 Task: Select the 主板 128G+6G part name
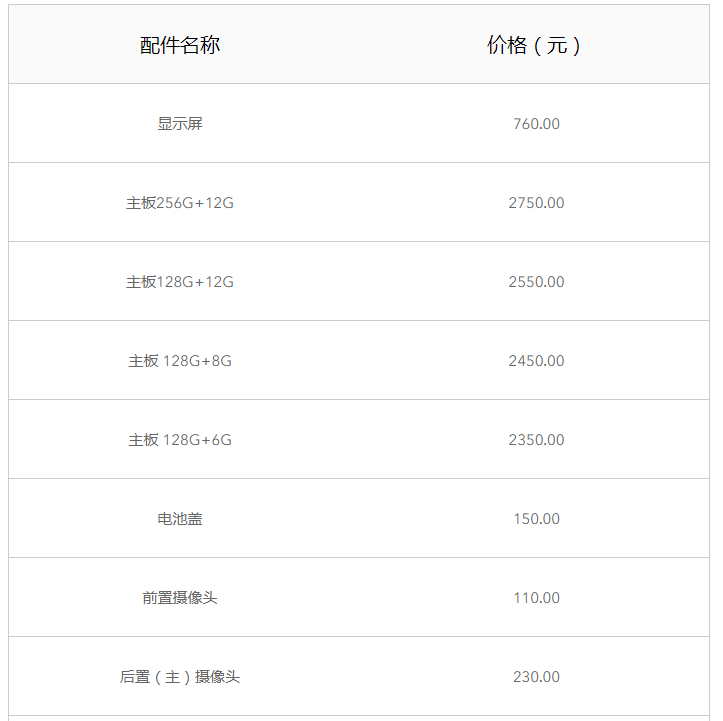click(180, 440)
